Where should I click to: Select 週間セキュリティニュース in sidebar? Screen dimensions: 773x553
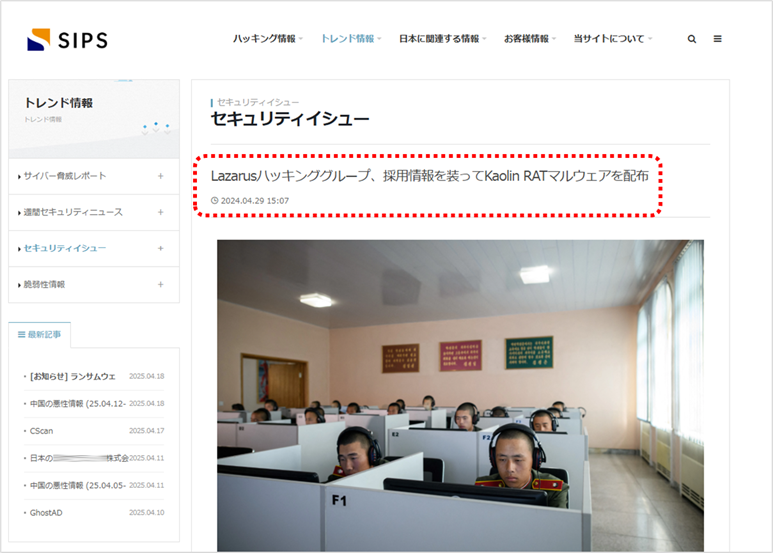click(73, 212)
